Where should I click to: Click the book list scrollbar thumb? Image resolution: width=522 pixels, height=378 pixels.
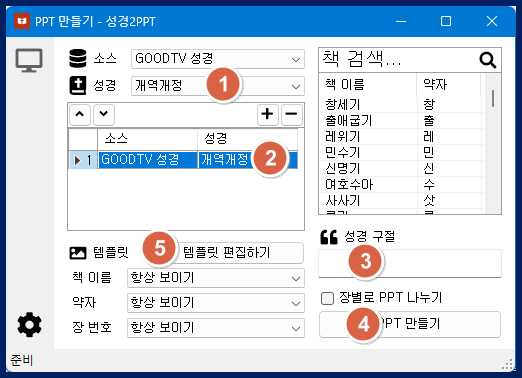pyautogui.click(x=493, y=98)
